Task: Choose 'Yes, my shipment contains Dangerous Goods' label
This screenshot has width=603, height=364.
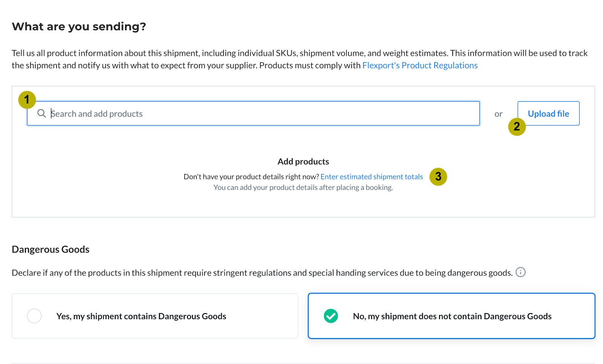Action: (141, 316)
